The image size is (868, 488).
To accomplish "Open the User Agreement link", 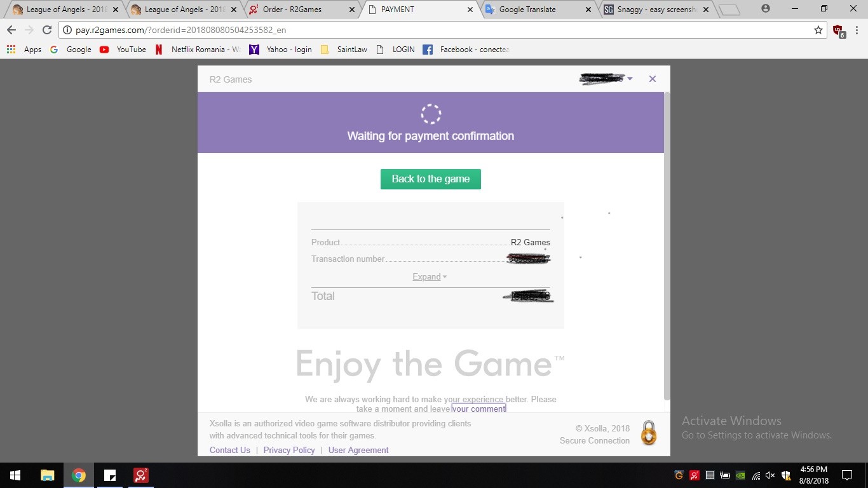I will point(358,450).
